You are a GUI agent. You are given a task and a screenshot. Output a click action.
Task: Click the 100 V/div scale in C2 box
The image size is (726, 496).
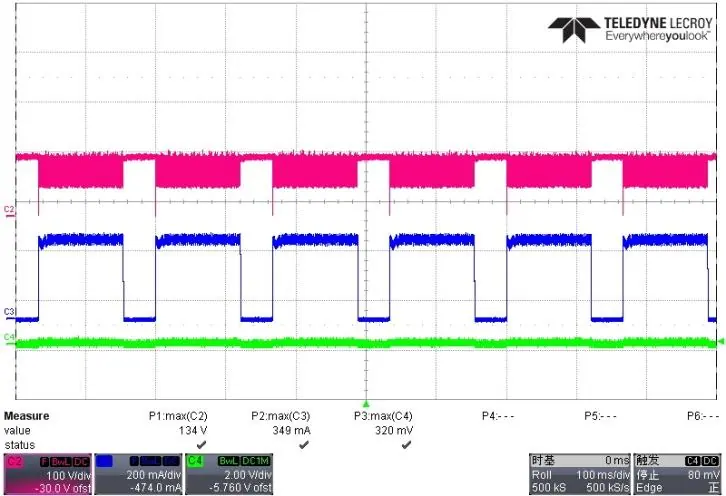[x=69, y=475]
